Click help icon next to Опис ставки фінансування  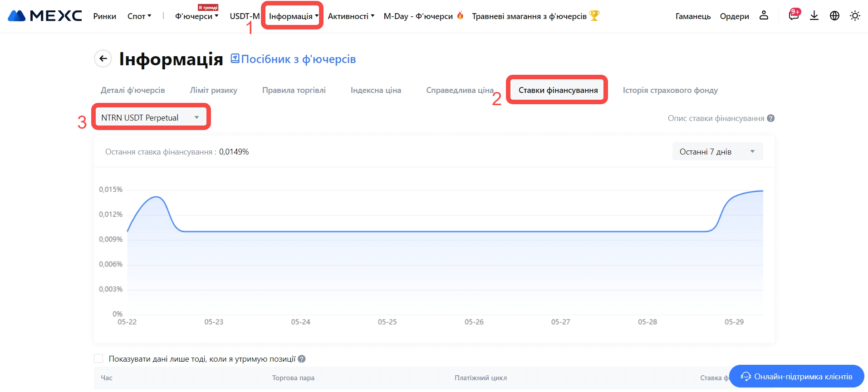[x=770, y=118]
